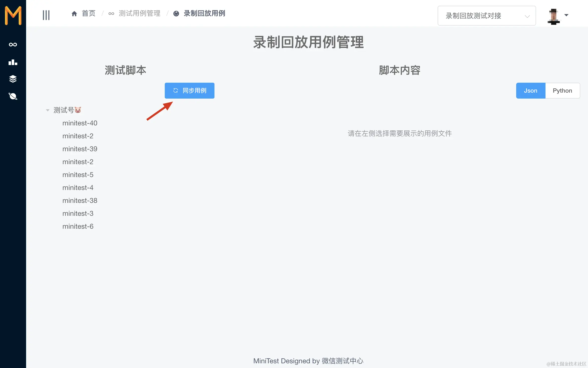Select the minitest-39 script
The image size is (588, 368).
coord(80,149)
